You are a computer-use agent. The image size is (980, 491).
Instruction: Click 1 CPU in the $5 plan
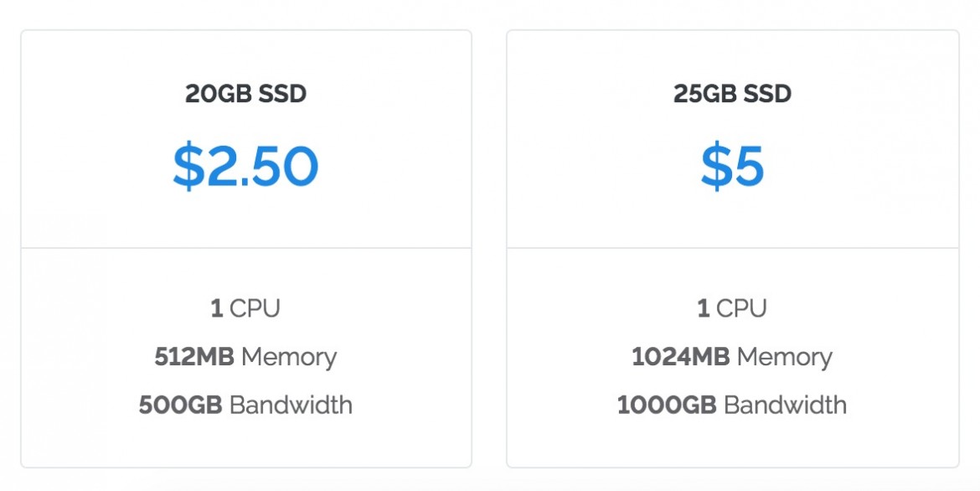[732, 308]
